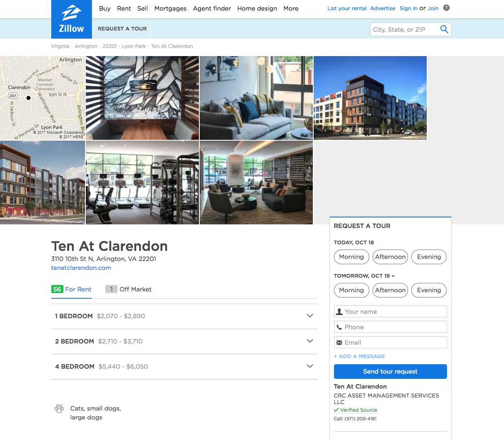Visit tenatclarendon.com website link
Viewport: 504px width, 439px height.
(81, 268)
